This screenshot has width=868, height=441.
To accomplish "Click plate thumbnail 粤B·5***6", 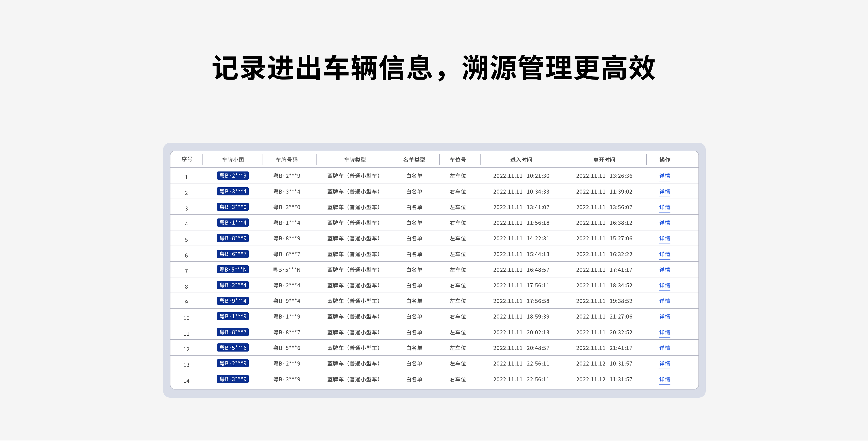I will [x=233, y=348].
